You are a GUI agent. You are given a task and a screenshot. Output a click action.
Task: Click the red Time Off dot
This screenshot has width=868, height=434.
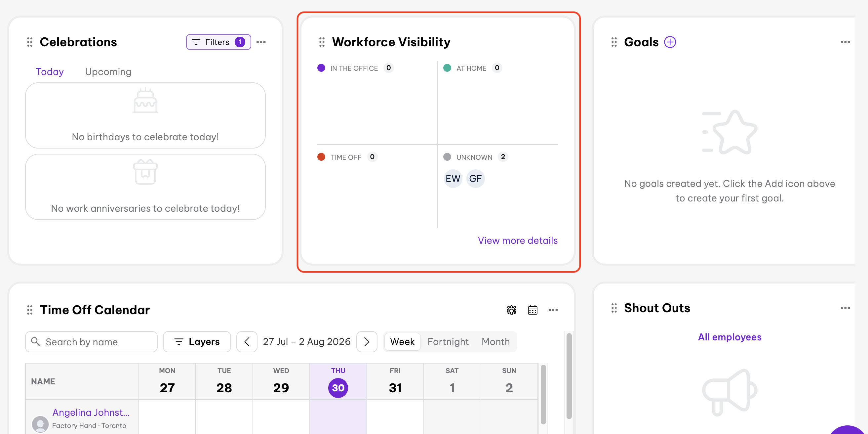click(321, 157)
